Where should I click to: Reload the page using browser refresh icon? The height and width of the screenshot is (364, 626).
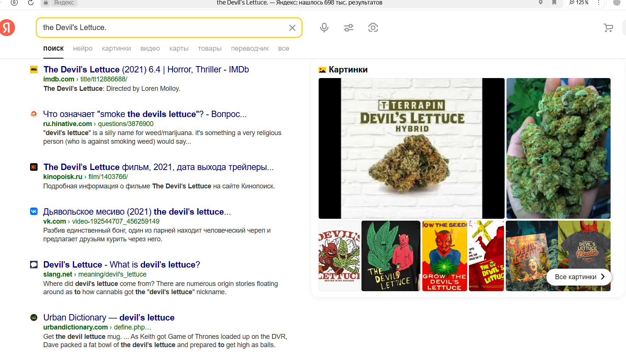[x=31, y=3]
